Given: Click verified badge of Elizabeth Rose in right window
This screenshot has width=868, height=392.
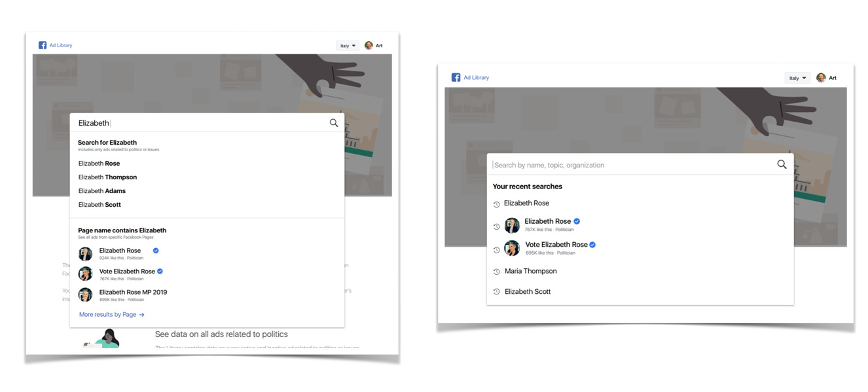Looking at the screenshot, I should 577,221.
